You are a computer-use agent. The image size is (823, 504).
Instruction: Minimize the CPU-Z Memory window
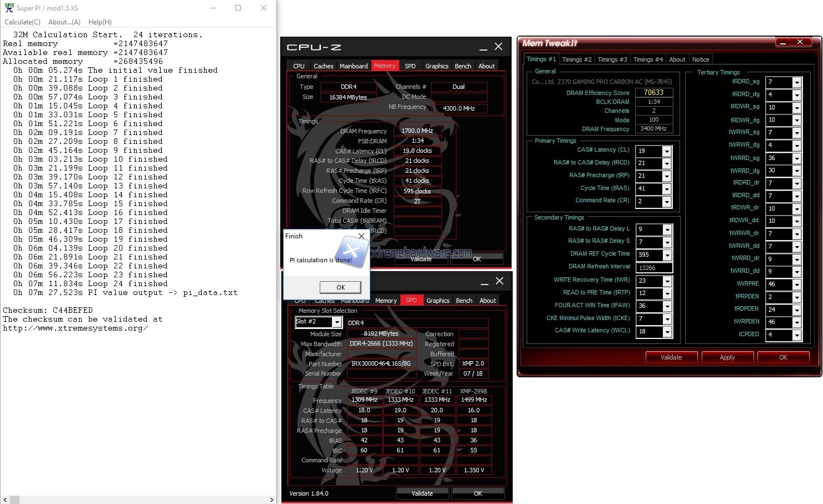click(x=483, y=47)
